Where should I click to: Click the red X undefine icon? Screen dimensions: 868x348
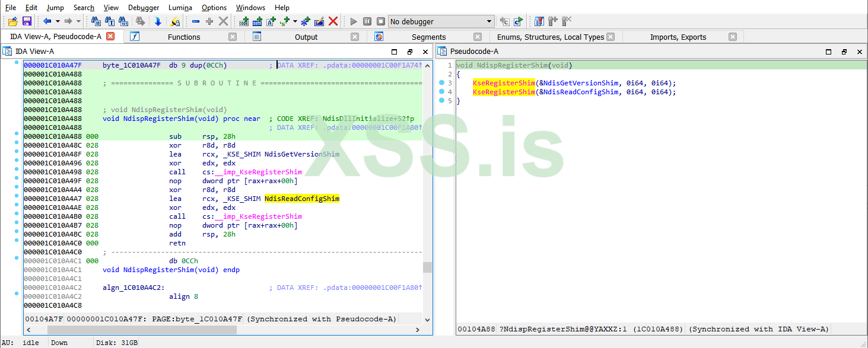coord(333,21)
